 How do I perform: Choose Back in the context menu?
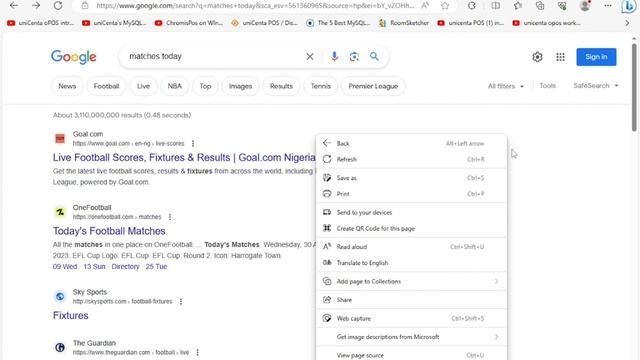411,143
